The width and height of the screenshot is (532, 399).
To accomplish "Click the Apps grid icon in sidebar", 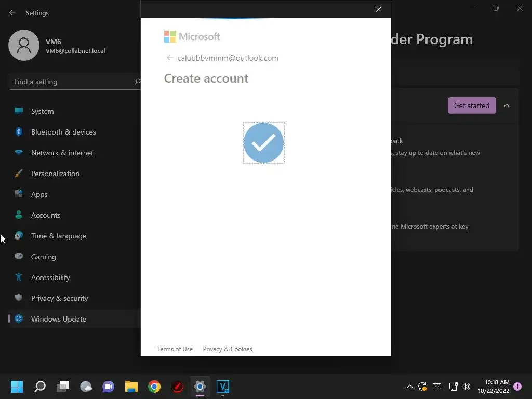I will point(19,194).
